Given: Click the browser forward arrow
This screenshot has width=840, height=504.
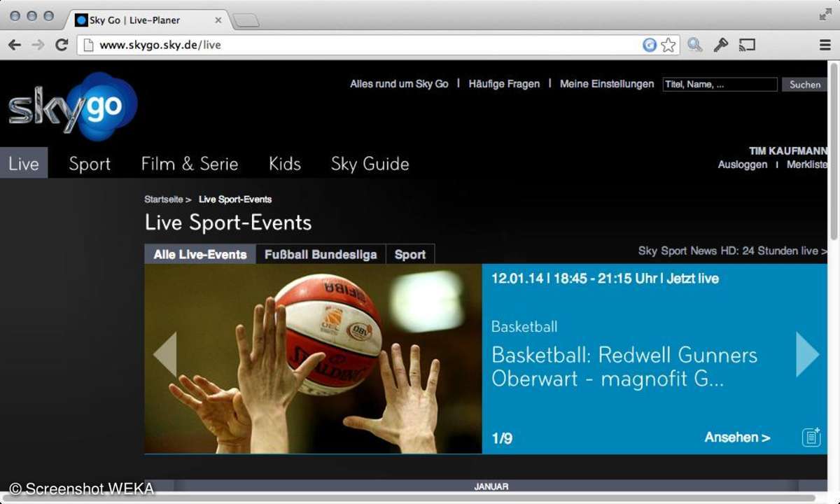Looking at the screenshot, I should pos(38,45).
